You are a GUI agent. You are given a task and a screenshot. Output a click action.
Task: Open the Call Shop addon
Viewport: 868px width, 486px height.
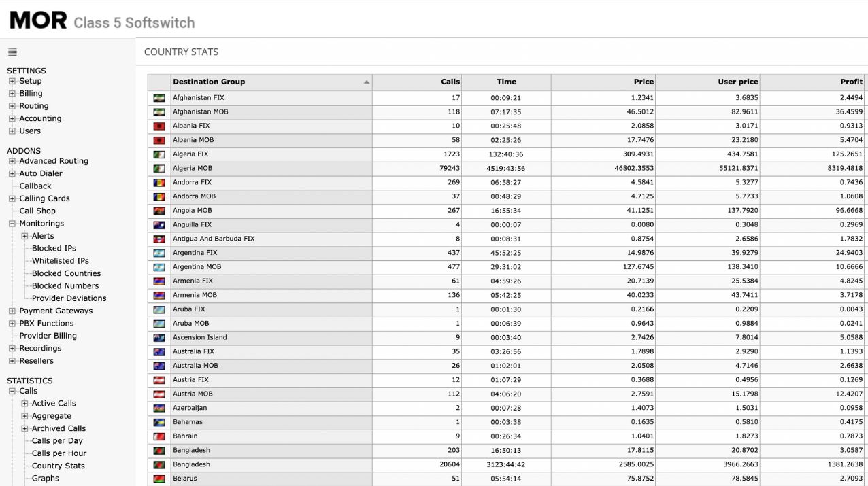pyautogui.click(x=37, y=211)
